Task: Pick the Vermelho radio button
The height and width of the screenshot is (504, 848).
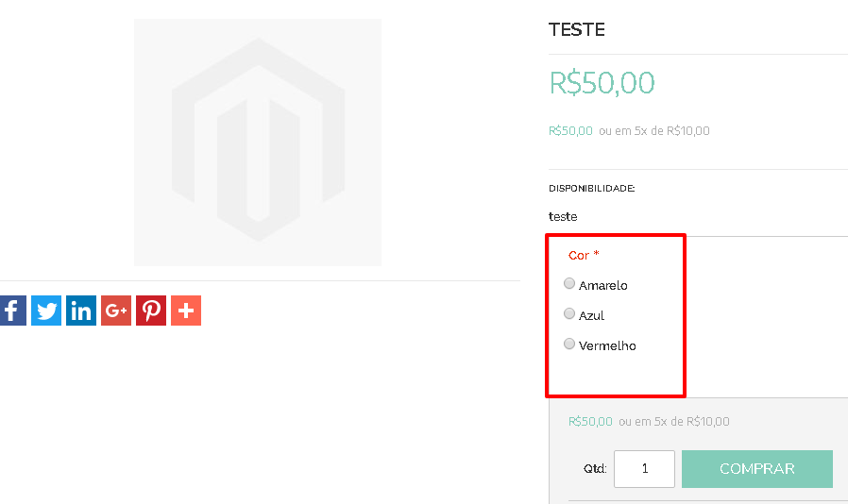Action: pyautogui.click(x=569, y=344)
